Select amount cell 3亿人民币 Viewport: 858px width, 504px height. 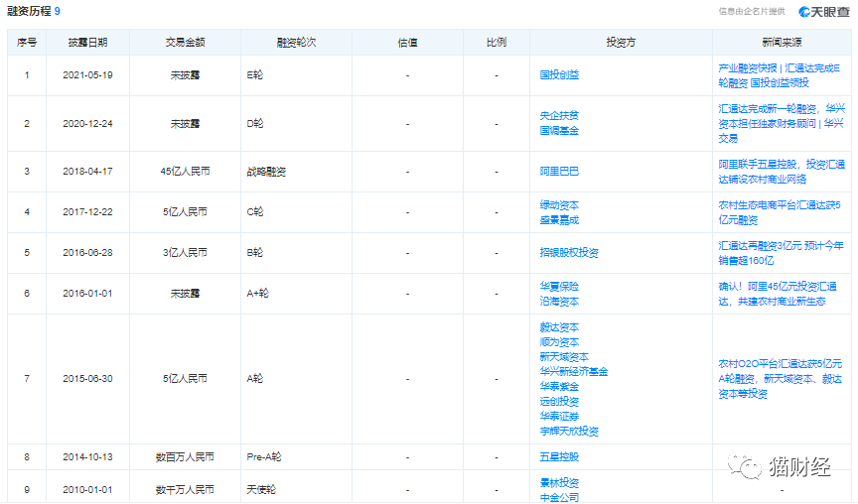point(185,253)
